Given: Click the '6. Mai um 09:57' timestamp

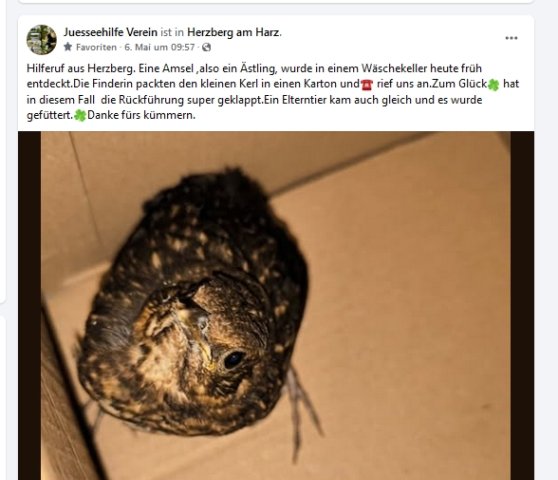Looking at the screenshot, I should 159,47.
